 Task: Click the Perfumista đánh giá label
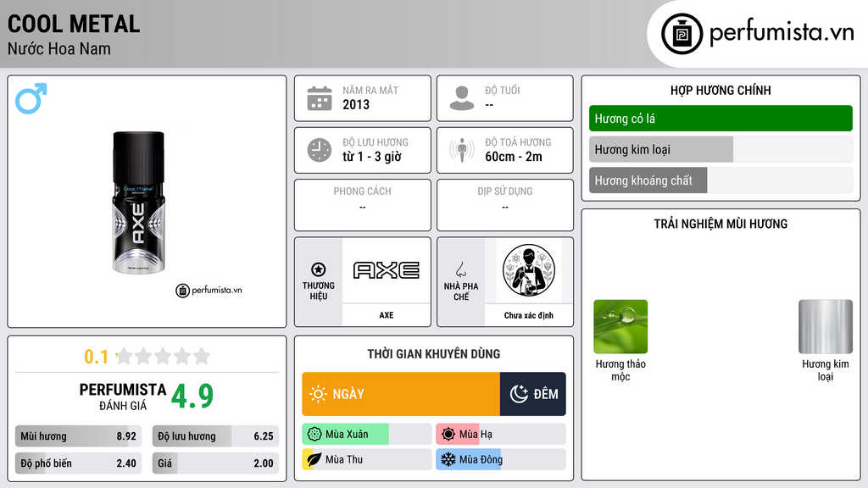tap(123, 396)
